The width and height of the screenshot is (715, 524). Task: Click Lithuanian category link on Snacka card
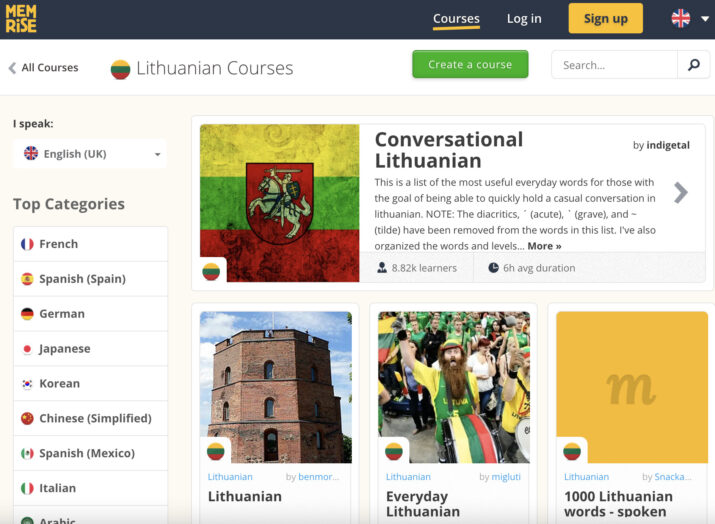point(586,477)
